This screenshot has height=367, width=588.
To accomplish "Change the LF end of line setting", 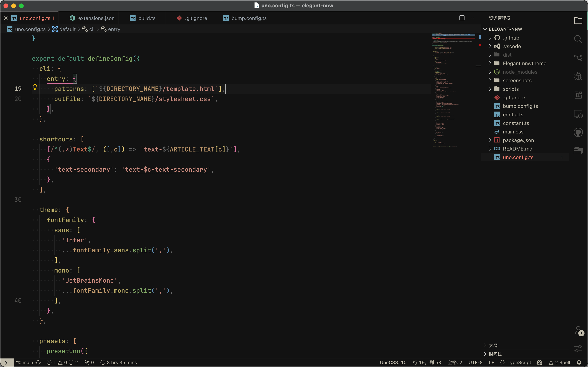I will pos(491,362).
